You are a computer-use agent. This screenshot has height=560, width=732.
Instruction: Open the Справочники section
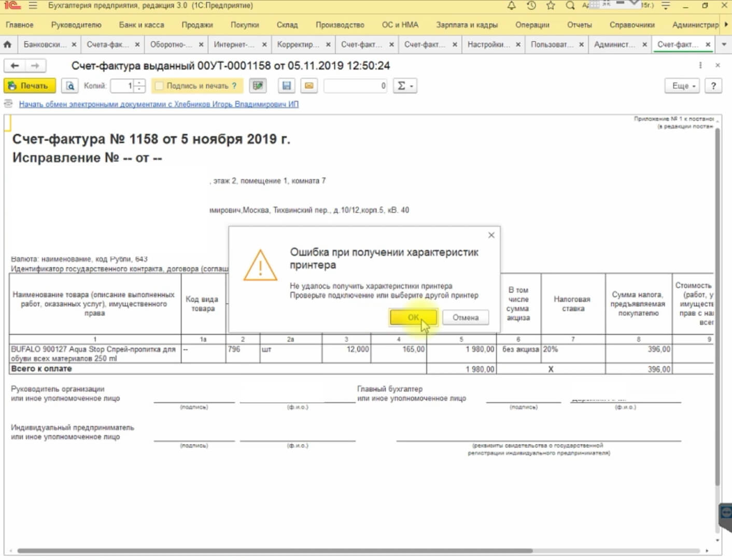632,25
